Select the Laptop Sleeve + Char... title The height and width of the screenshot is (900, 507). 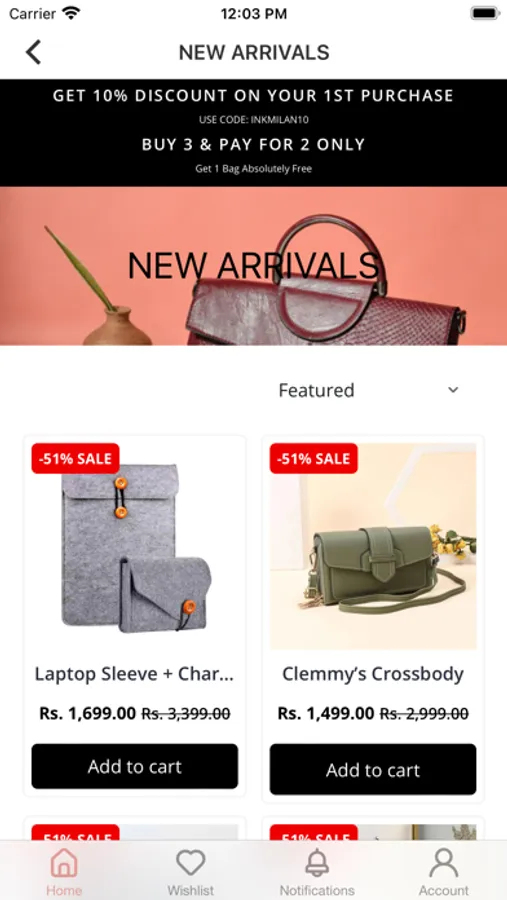(x=134, y=674)
